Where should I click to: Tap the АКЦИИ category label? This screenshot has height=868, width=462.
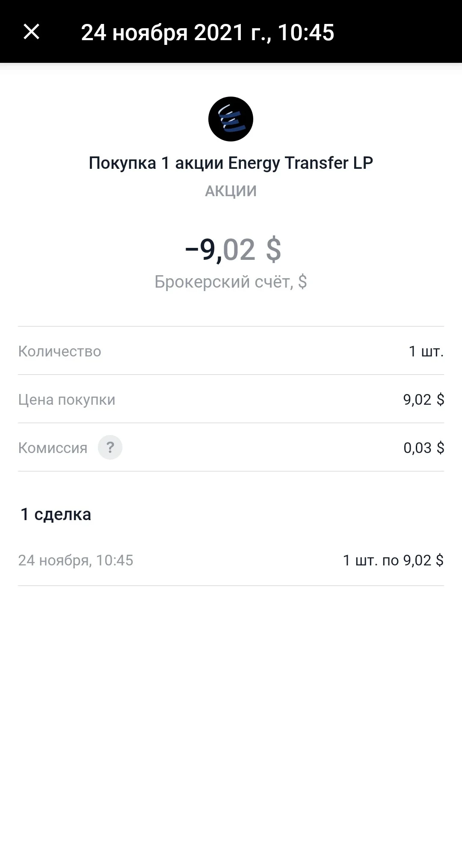click(x=231, y=191)
